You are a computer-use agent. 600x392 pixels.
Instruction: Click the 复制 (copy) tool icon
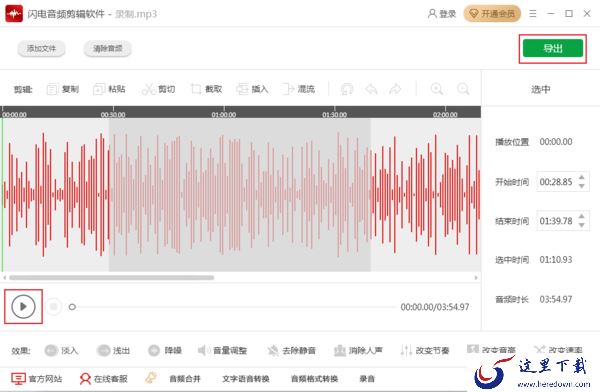(x=52, y=89)
